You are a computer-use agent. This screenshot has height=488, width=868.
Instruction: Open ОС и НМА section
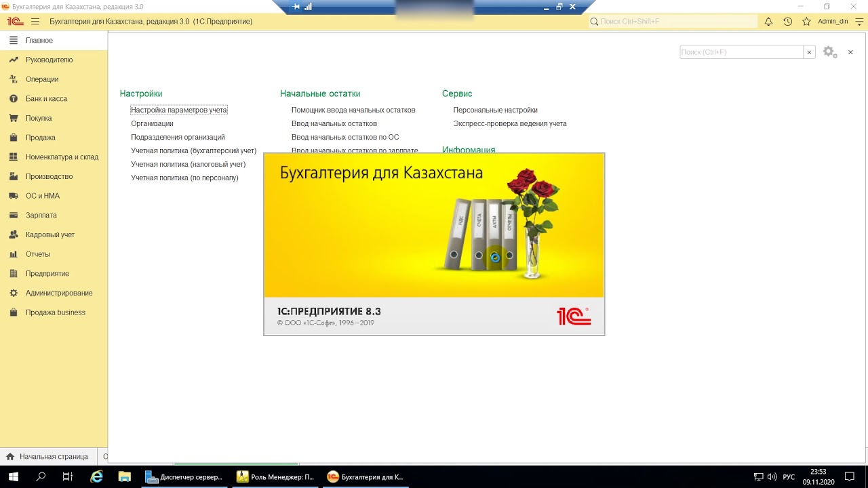54,196
